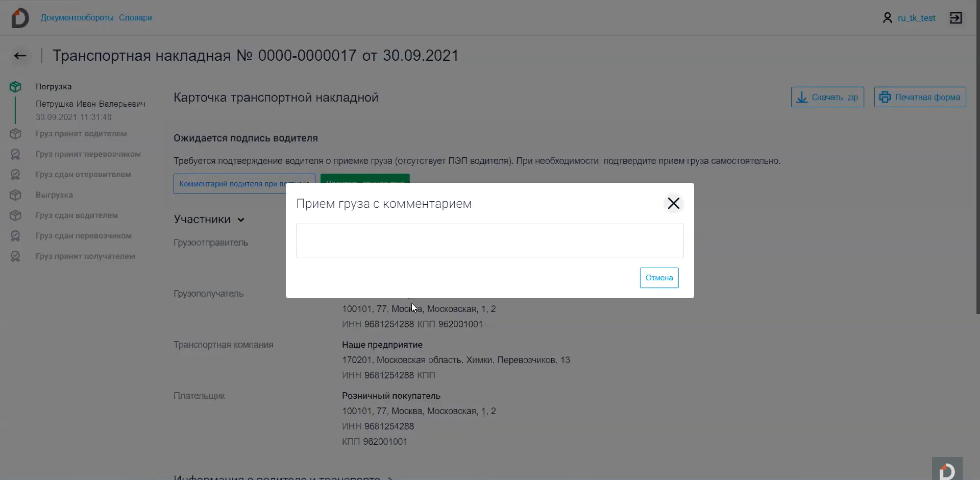Click the back arrow beside the document title
Screen dimensions: 980x480
20,56
